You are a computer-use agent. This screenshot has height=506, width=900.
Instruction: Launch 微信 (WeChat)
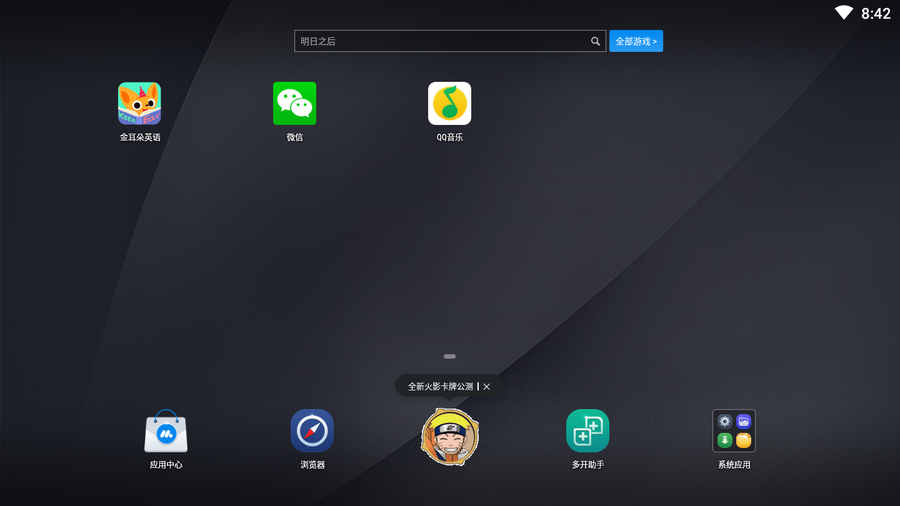[x=294, y=104]
